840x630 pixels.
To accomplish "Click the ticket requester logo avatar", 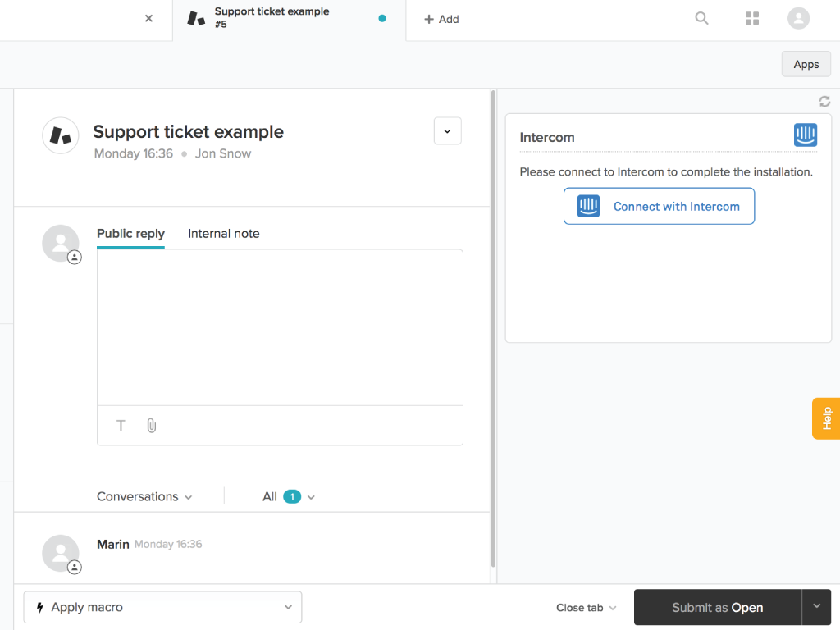I will 61,135.
